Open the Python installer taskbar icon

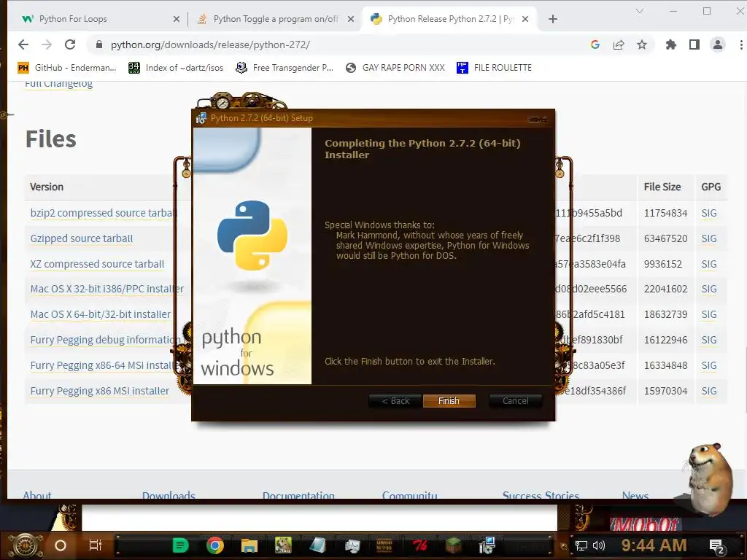tap(488, 545)
